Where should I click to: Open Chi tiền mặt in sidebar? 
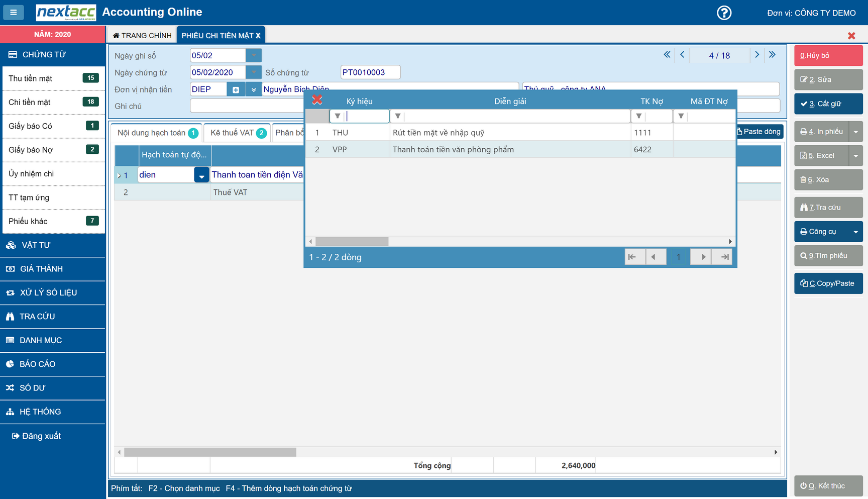coord(53,102)
